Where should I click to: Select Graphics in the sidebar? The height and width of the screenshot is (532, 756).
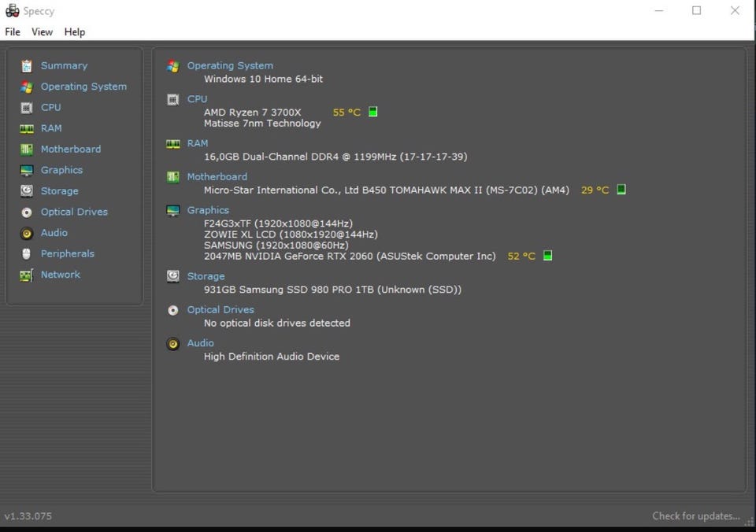click(x=61, y=170)
